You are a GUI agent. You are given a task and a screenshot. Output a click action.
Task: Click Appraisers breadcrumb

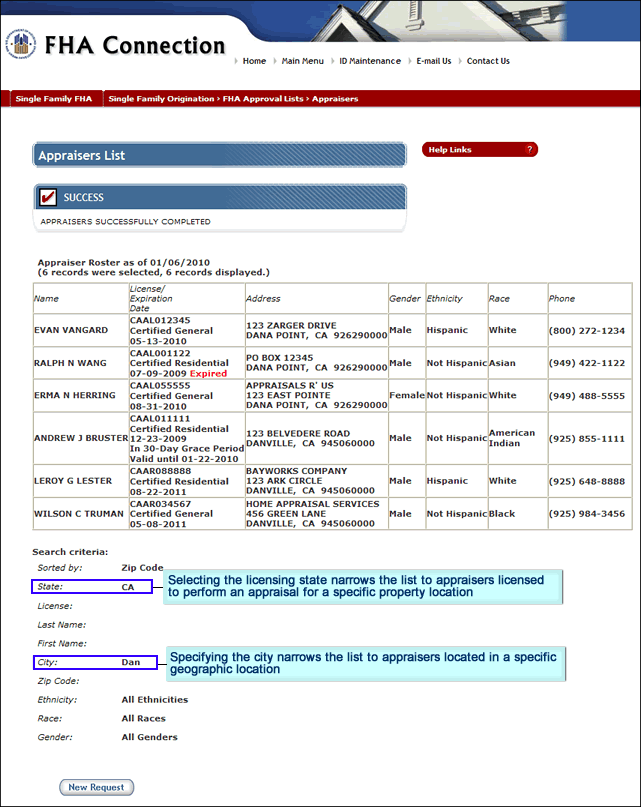(x=335, y=99)
